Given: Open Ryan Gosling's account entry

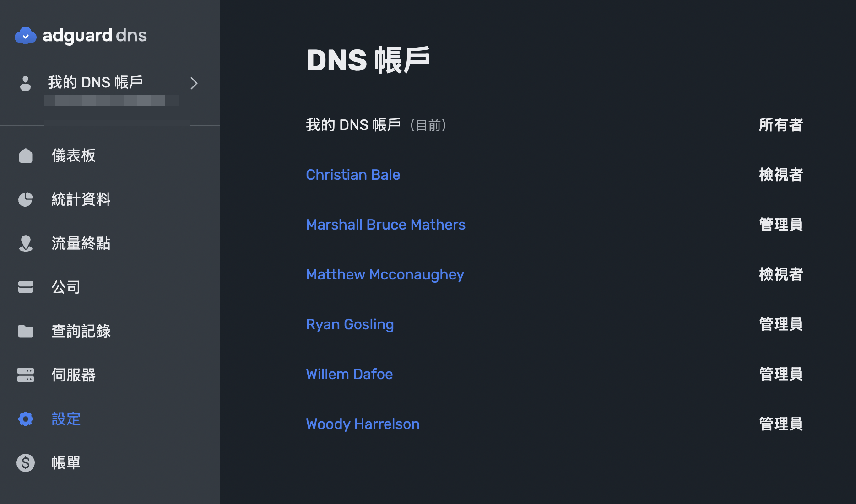Looking at the screenshot, I should (x=350, y=324).
